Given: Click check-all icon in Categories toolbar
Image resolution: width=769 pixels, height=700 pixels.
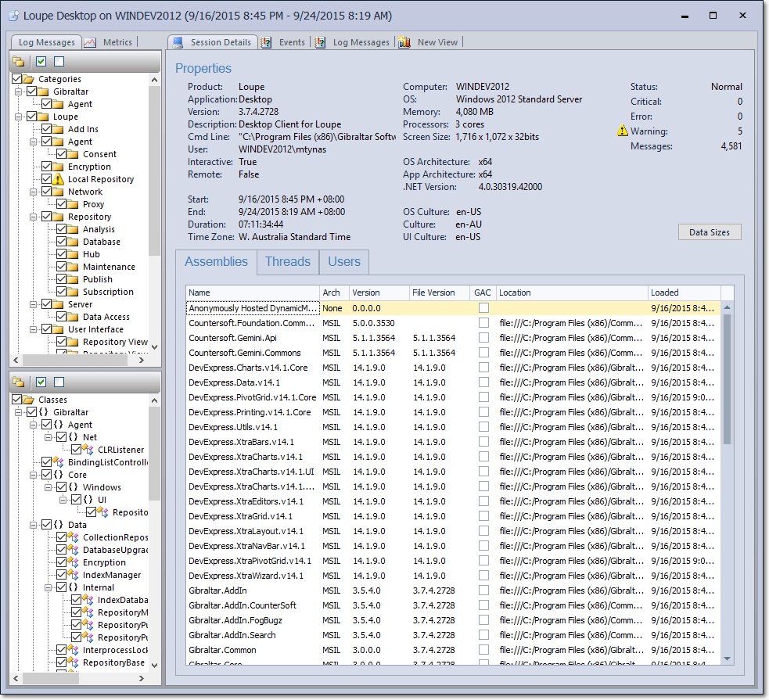Looking at the screenshot, I should [41, 61].
